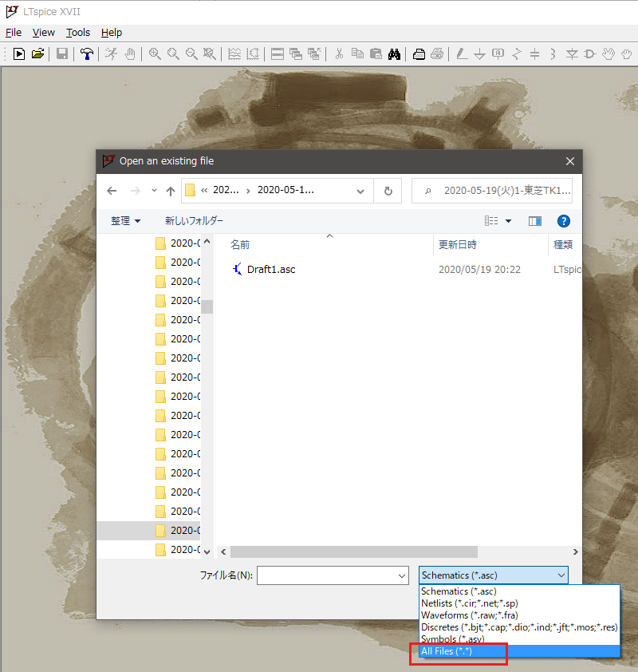
Task: Click the Find binoculars icon
Action: pos(394,54)
